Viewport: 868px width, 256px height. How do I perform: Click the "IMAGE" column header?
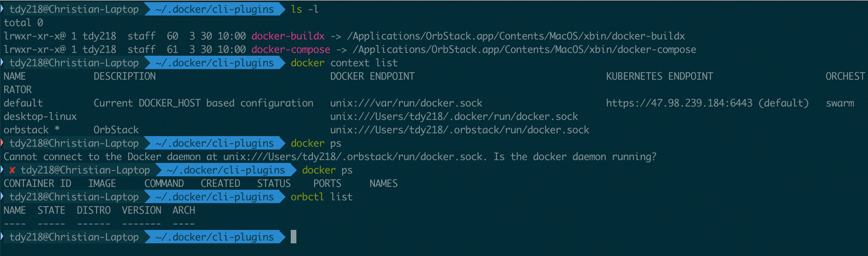[x=102, y=183]
